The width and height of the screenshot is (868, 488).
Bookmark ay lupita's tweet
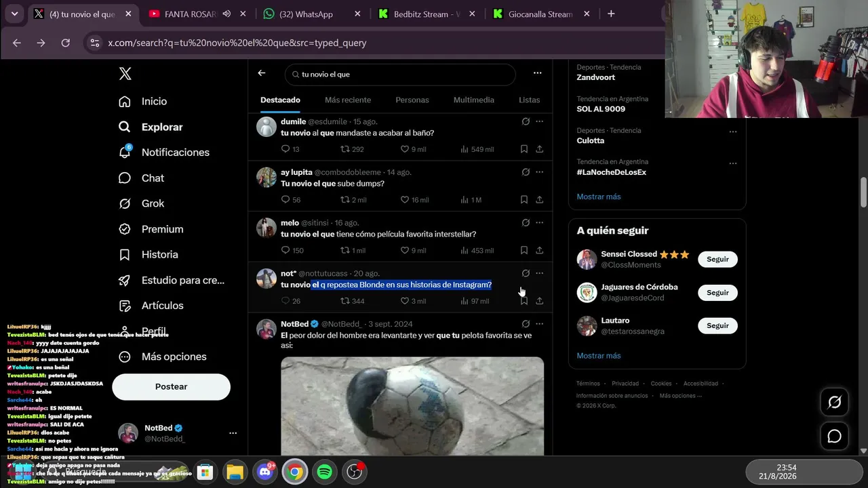pos(524,199)
